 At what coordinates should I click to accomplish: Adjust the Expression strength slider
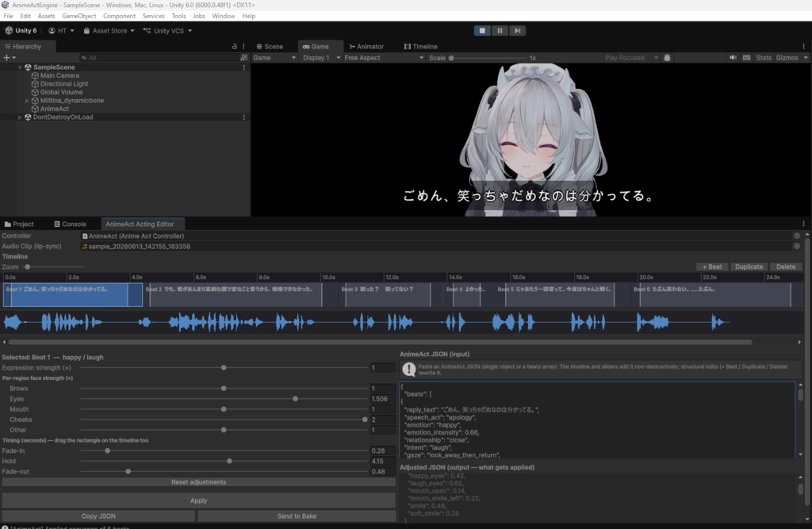tap(224, 367)
